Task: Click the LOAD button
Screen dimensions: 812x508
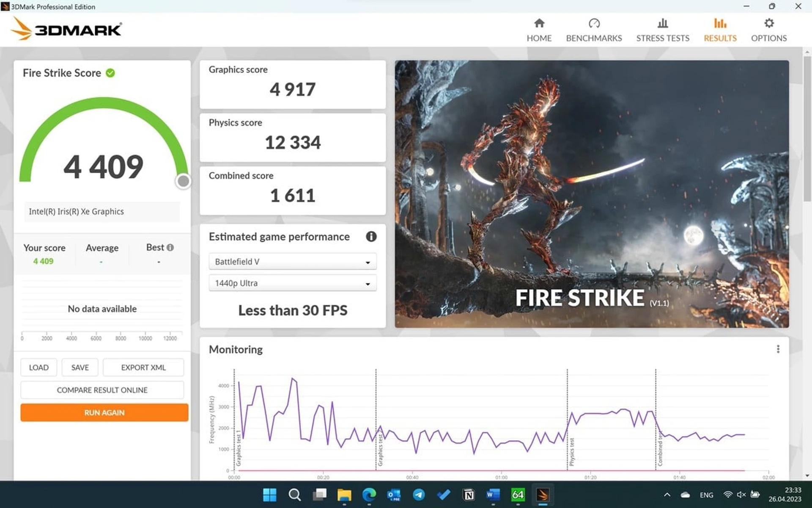Action: coord(38,367)
